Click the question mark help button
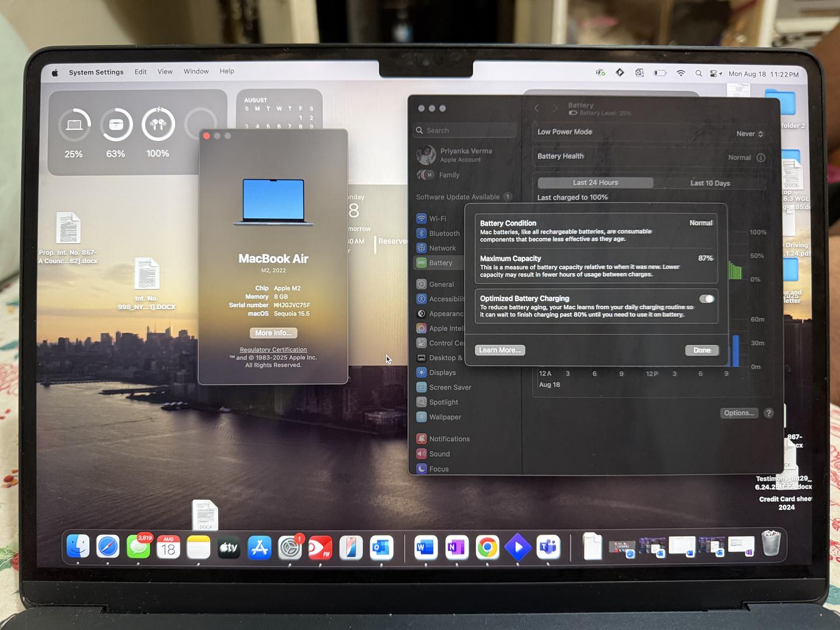This screenshot has width=840, height=630. click(x=769, y=413)
